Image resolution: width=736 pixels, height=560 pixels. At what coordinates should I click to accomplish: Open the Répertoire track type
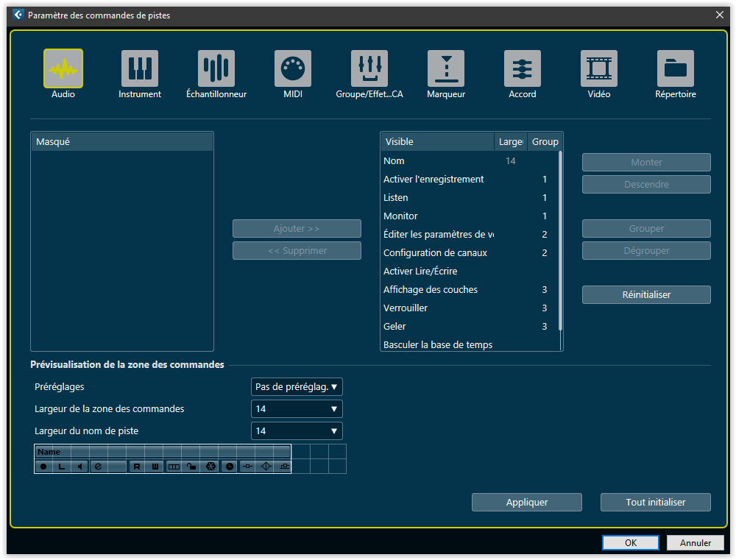click(676, 68)
